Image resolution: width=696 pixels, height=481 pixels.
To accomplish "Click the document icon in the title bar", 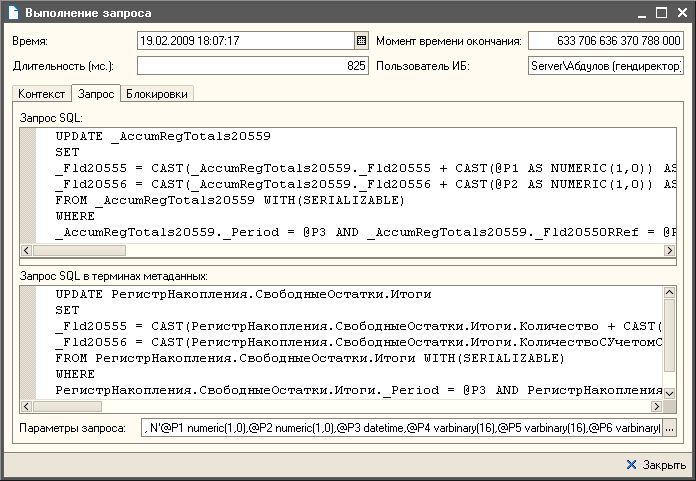I will [13, 12].
